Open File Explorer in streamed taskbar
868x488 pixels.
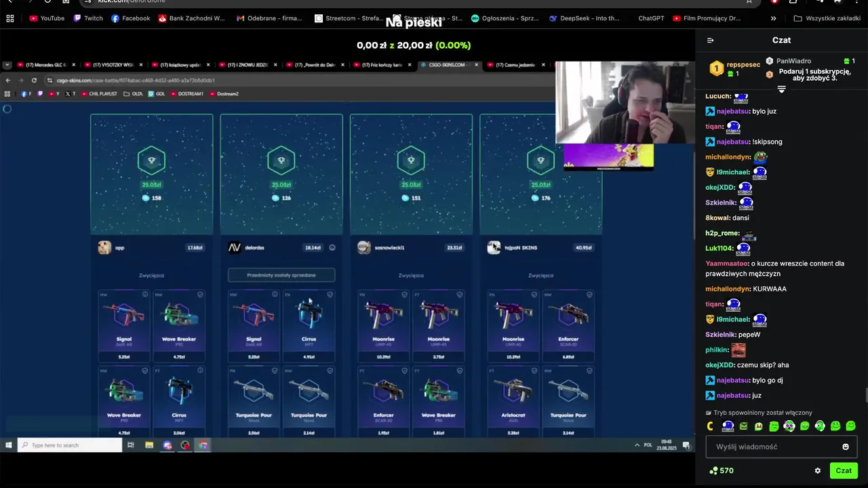pyautogui.click(x=149, y=445)
